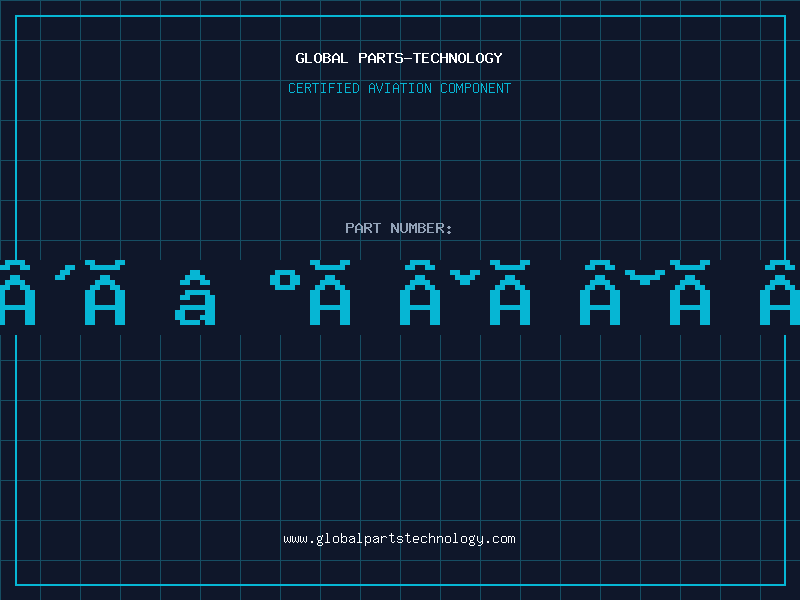Click the GLOBAL PARTS-TECHNOLOGY heading
Screen dimensions: 800x600
coord(399,58)
